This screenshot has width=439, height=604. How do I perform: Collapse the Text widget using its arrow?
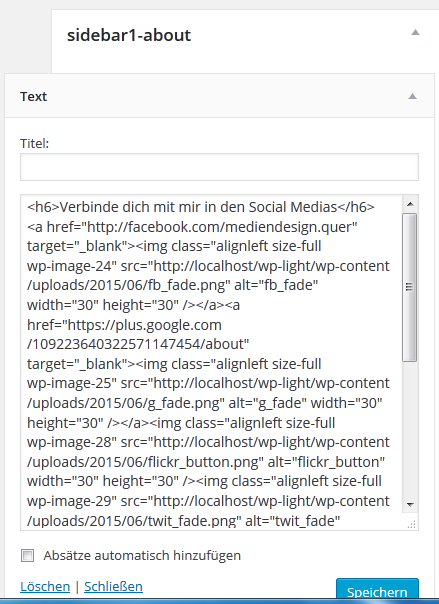pos(412,96)
